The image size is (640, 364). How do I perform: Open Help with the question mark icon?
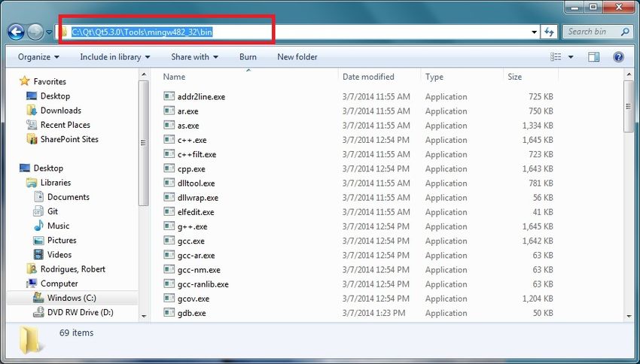click(618, 57)
